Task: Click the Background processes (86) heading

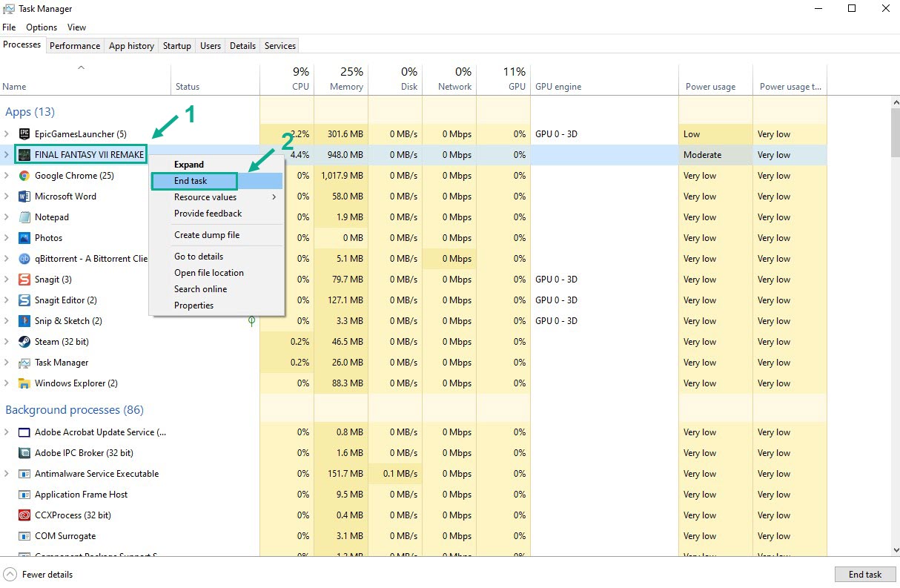Action: (74, 410)
